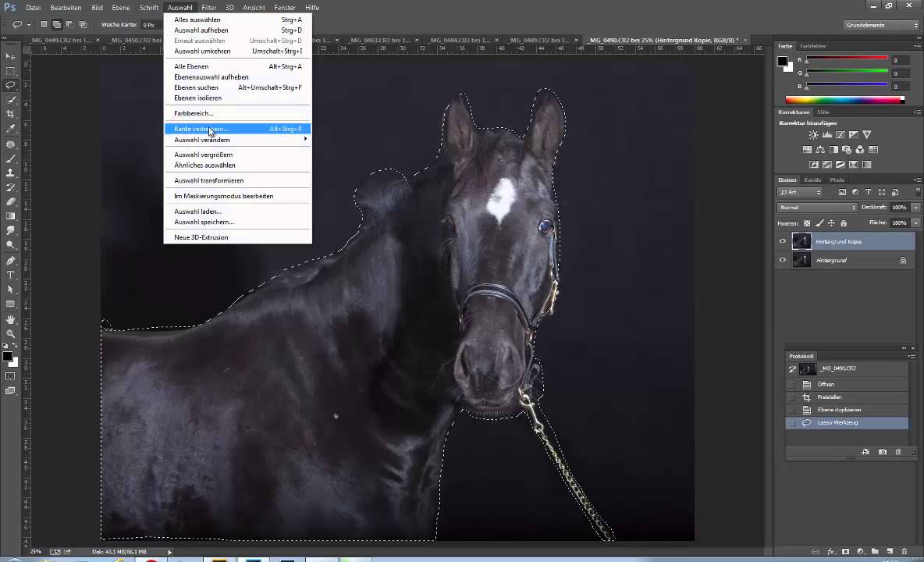The image size is (924, 562).
Task: Create new group folder in Layers panel
Action: [875, 551]
